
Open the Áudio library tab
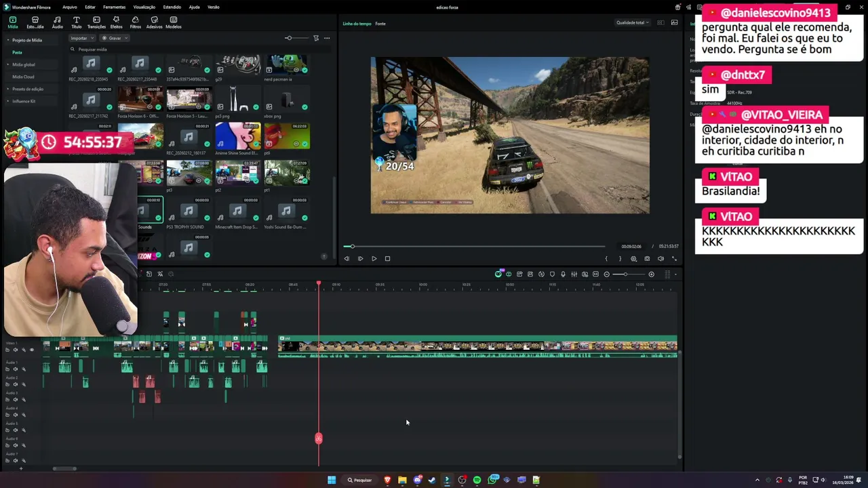(57, 22)
